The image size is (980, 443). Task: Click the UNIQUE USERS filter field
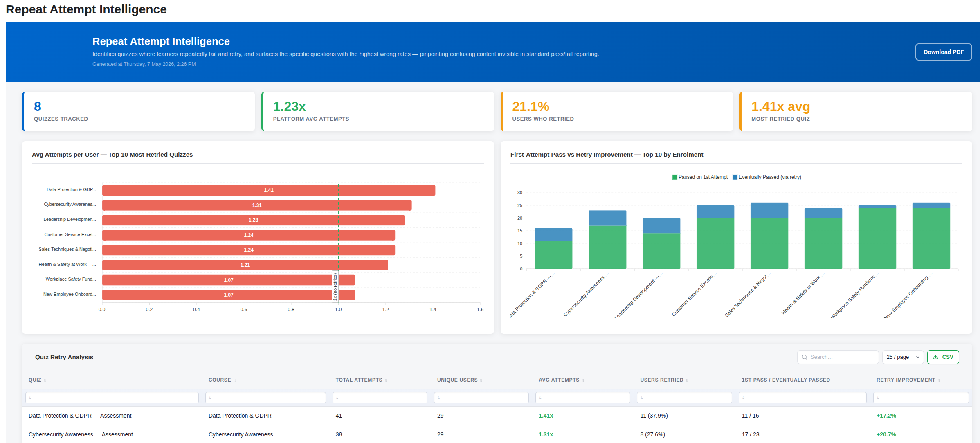tap(481, 398)
